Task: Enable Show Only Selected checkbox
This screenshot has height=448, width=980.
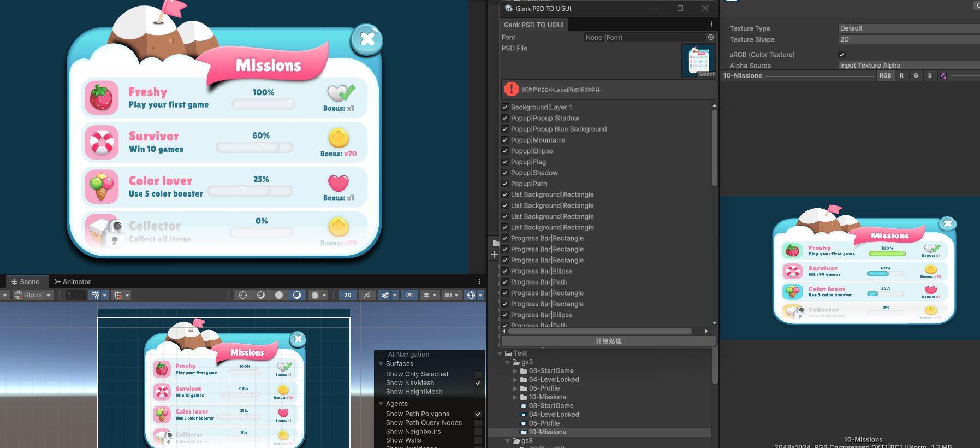Action: pos(478,374)
